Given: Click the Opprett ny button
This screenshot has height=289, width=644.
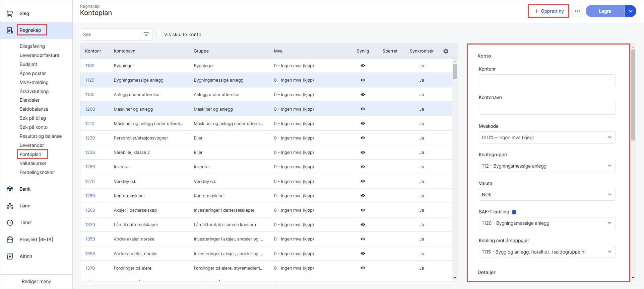Looking at the screenshot, I should (549, 11).
